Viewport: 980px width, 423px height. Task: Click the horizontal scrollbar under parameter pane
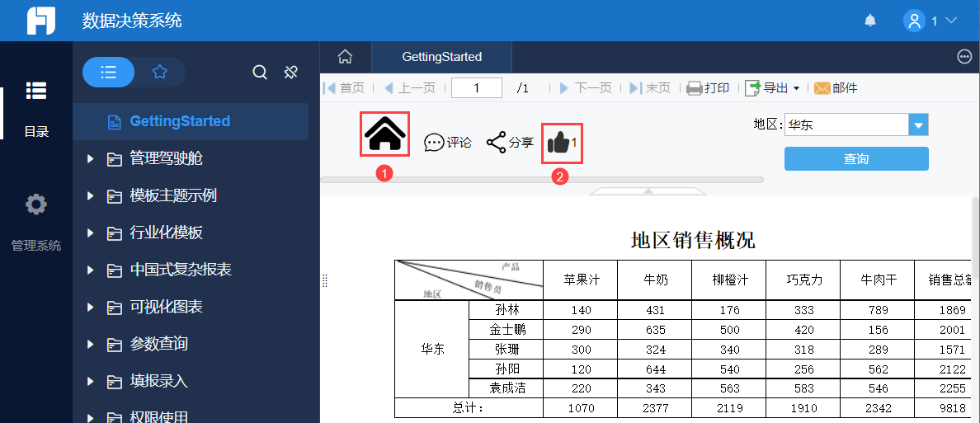click(542, 180)
